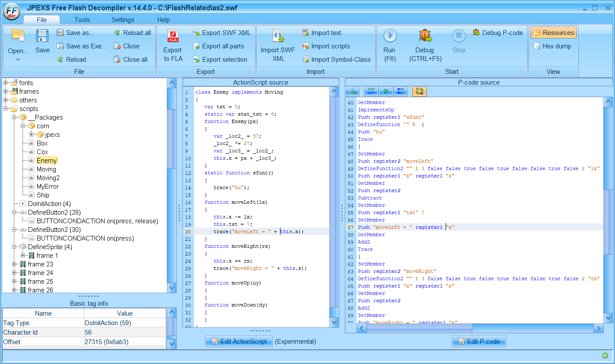
Task: Select BUTTONCONDACTION on(press, release)
Action: pos(97,221)
